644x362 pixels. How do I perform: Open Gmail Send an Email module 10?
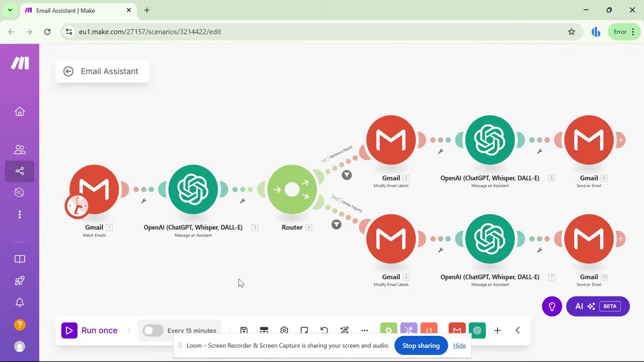(589, 239)
